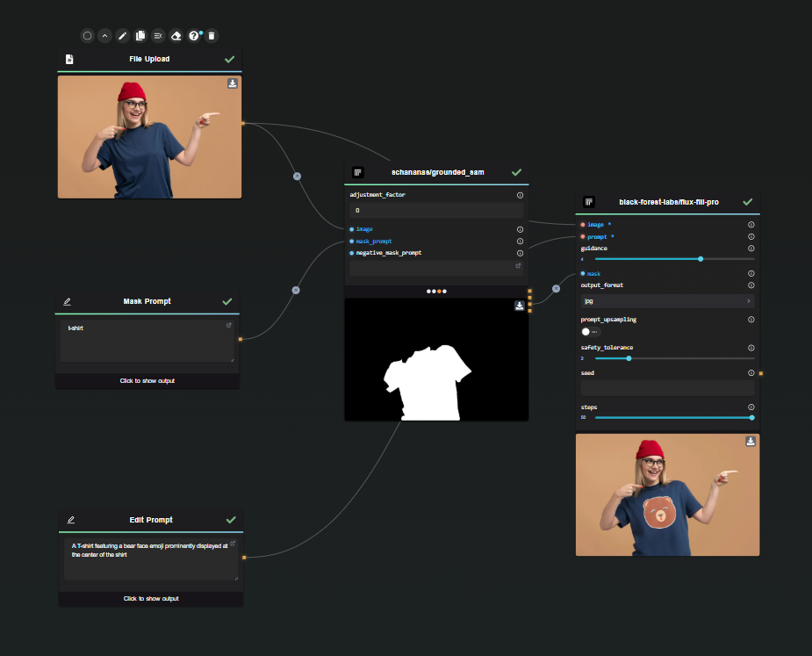Image resolution: width=812 pixels, height=656 pixels.
Task: Open info for grounded_sam image input
Action: coord(520,229)
